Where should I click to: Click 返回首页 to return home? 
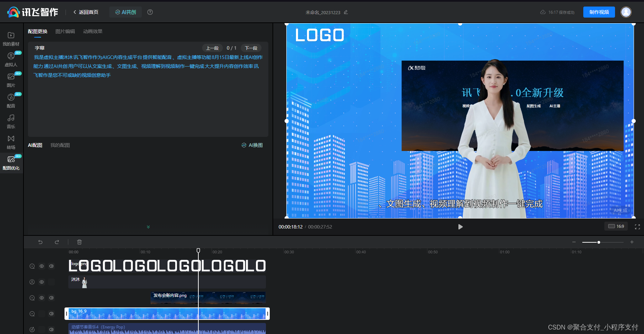[86, 12]
